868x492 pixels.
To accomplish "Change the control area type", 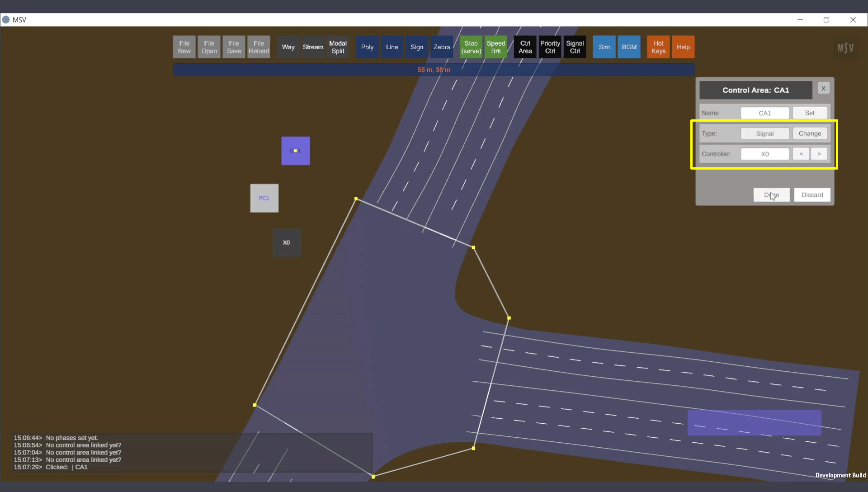I will point(810,133).
